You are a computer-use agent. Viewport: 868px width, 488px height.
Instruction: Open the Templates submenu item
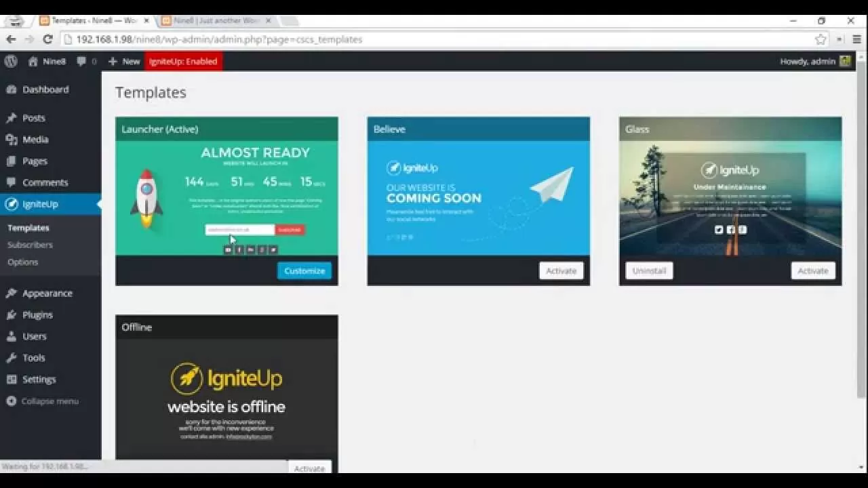pos(28,228)
